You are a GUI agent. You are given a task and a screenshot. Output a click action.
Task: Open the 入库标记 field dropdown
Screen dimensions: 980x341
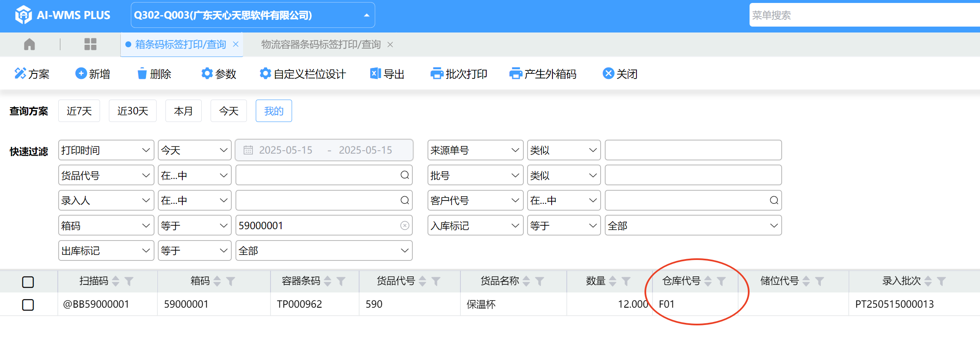tap(475, 225)
